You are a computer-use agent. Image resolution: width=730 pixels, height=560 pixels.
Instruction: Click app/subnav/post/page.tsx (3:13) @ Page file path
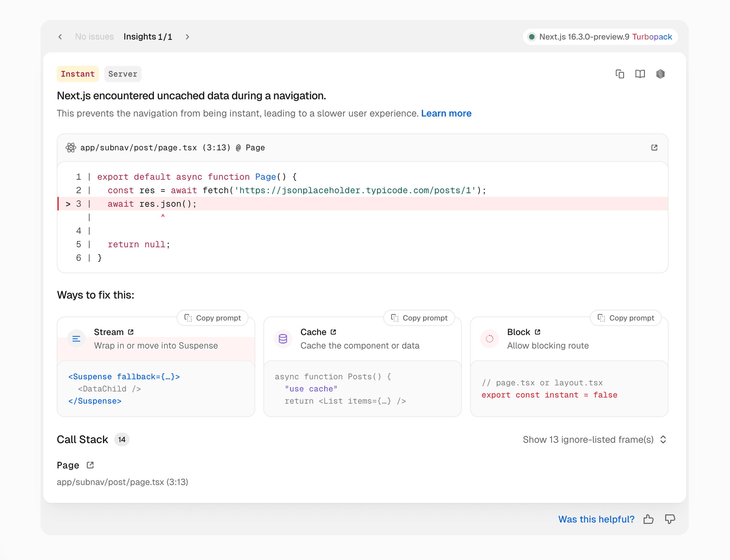(x=173, y=148)
